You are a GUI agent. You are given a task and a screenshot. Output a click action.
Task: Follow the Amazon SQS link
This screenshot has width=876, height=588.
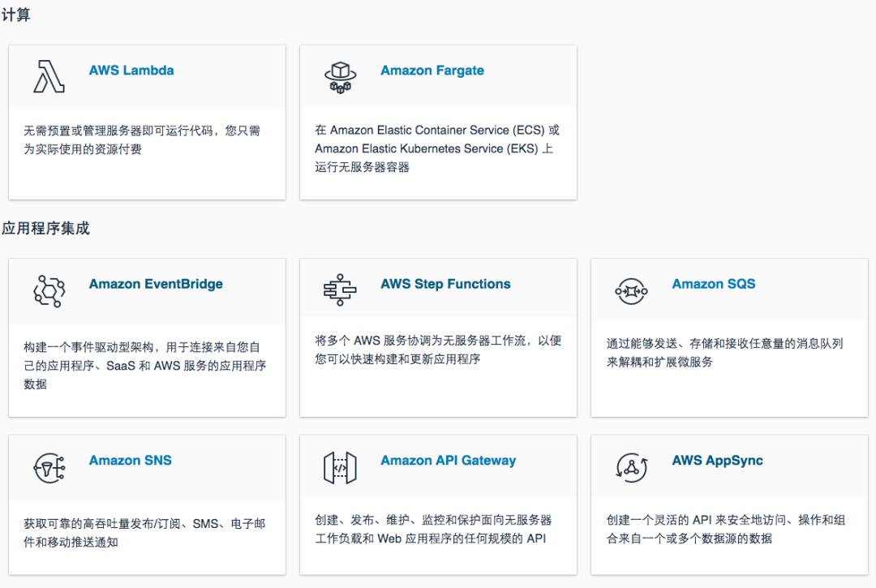(714, 284)
